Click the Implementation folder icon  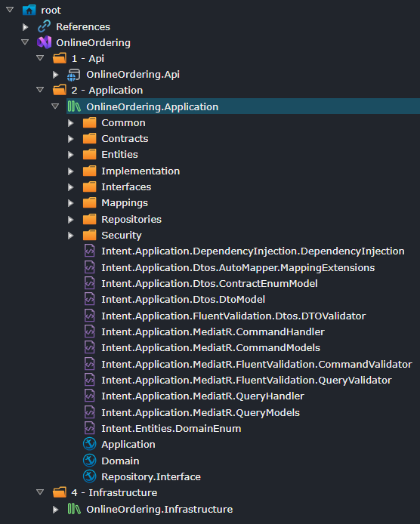pyautogui.click(x=90, y=171)
